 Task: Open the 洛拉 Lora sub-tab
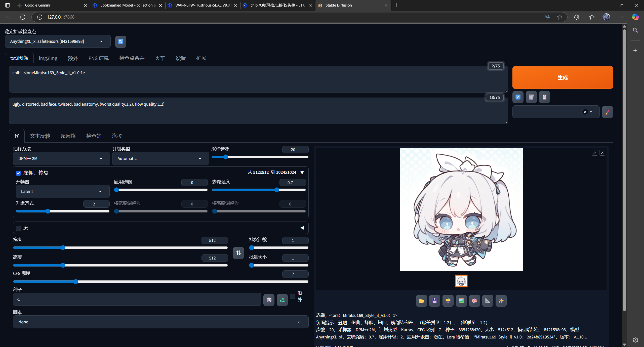117,136
